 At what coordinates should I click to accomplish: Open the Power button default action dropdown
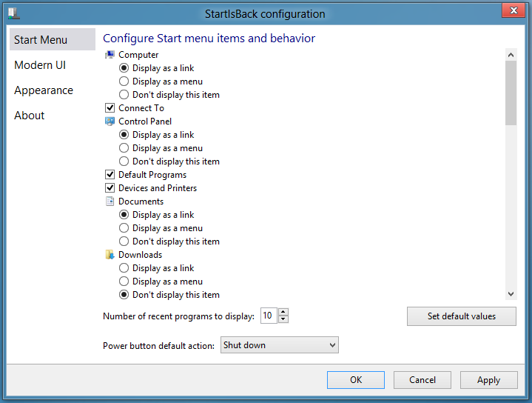(279, 345)
